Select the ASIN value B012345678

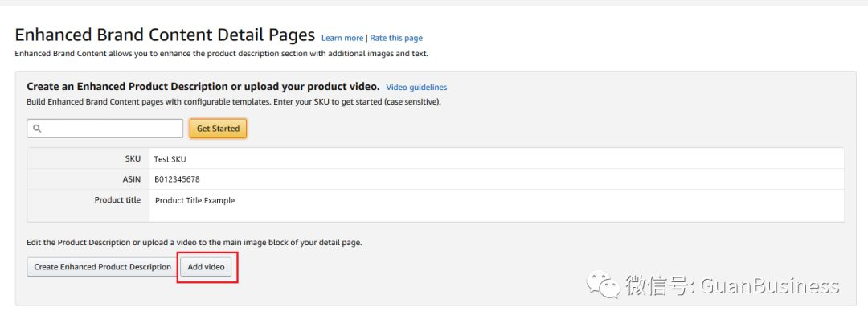(177, 179)
